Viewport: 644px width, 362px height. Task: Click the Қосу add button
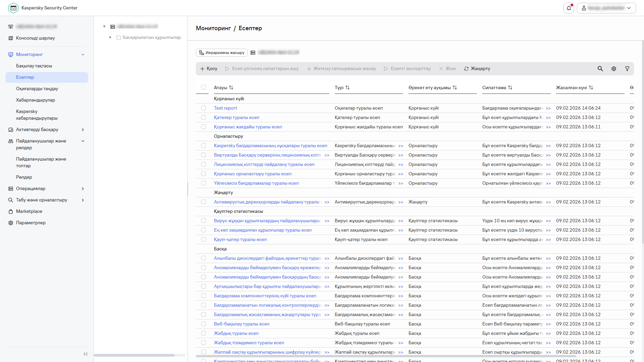[x=209, y=69]
